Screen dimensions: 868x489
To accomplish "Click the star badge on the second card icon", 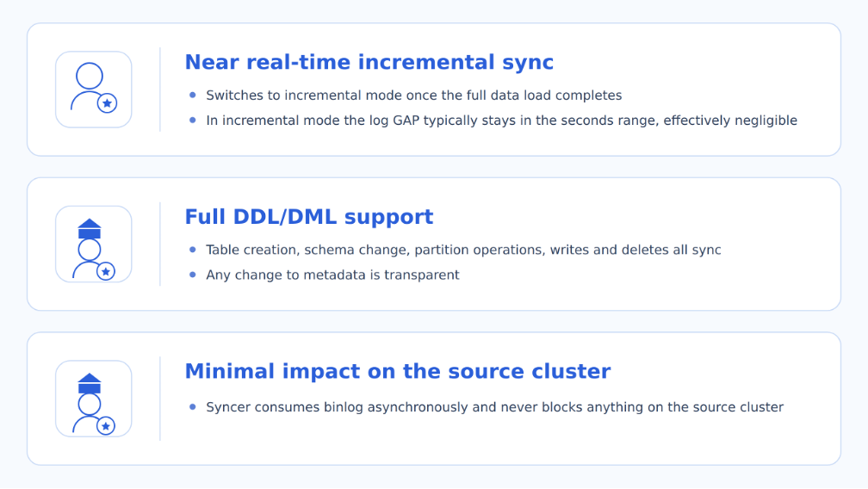I will point(106,271).
